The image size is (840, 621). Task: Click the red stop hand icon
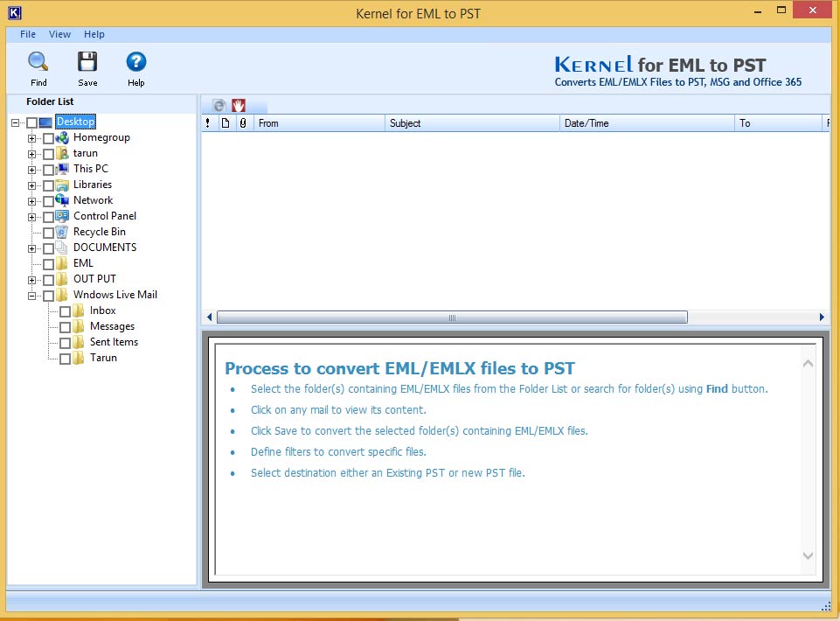(x=239, y=105)
